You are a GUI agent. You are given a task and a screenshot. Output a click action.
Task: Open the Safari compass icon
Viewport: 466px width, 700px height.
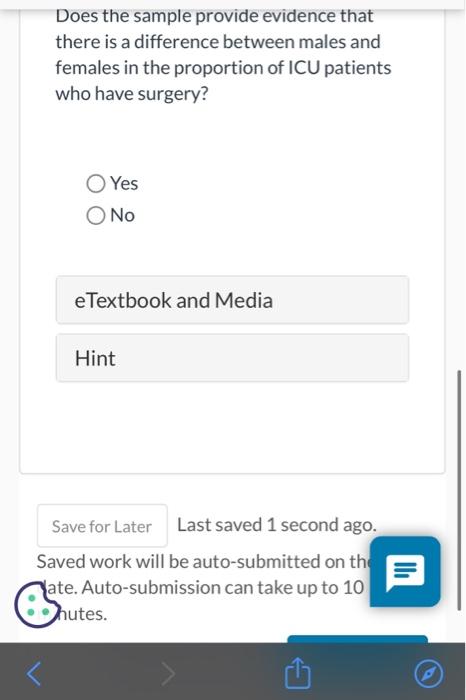(x=429, y=673)
